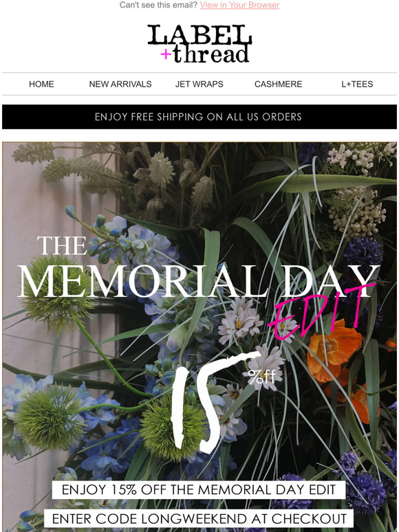The image size is (399, 532).
Task: Click the word THE above MEMORIAL
Action: click(x=62, y=245)
